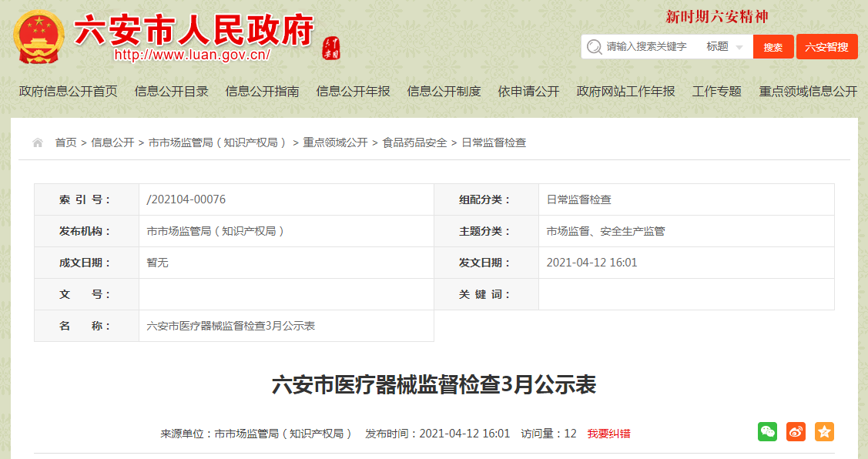Click the 组配分类 label cell
868x459 pixels.
tap(486, 199)
